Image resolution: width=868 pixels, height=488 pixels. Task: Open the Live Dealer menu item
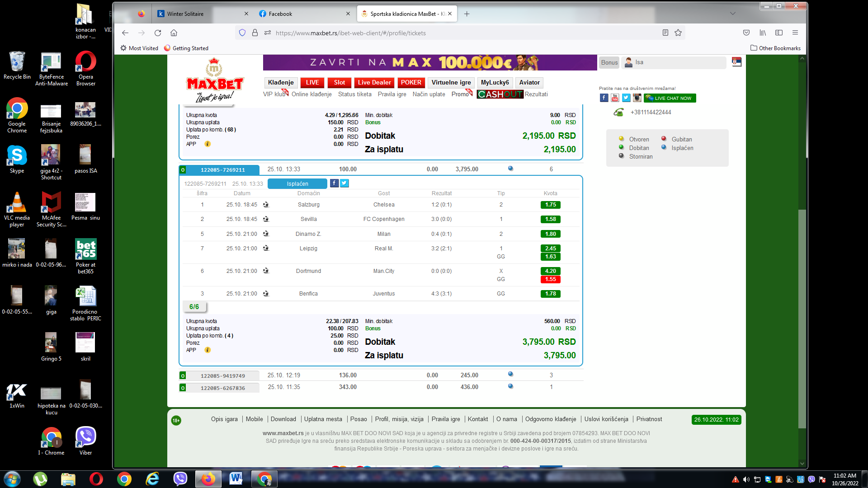[x=374, y=82]
